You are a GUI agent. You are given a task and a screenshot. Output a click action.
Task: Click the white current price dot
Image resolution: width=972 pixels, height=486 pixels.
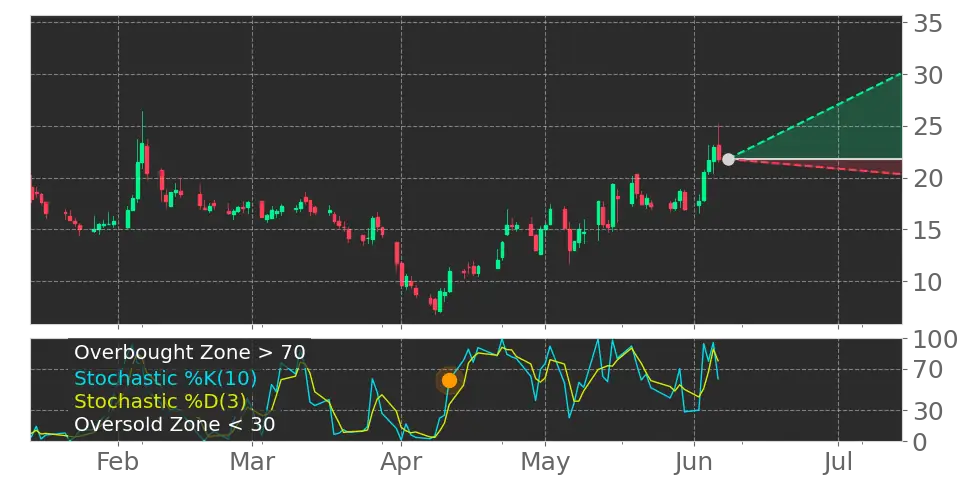point(728,159)
